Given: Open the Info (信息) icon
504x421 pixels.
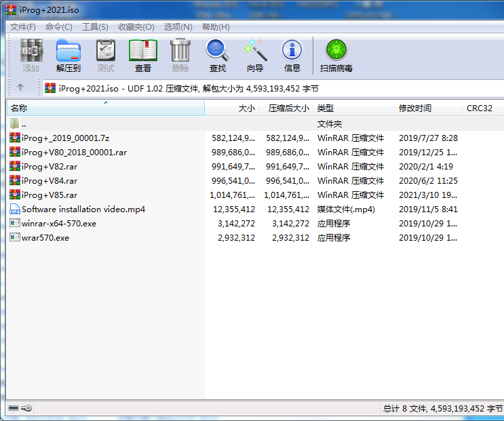Looking at the screenshot, I should [x=292, y=50].
